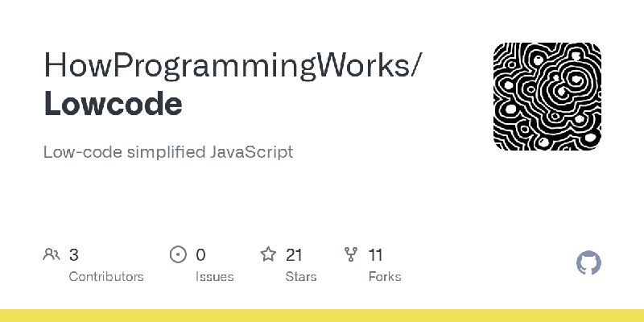Image resolution: width=644 pixels, height=322 pixels.
Task: Click the issues circle-dot icon
Action: coord(178,254)
